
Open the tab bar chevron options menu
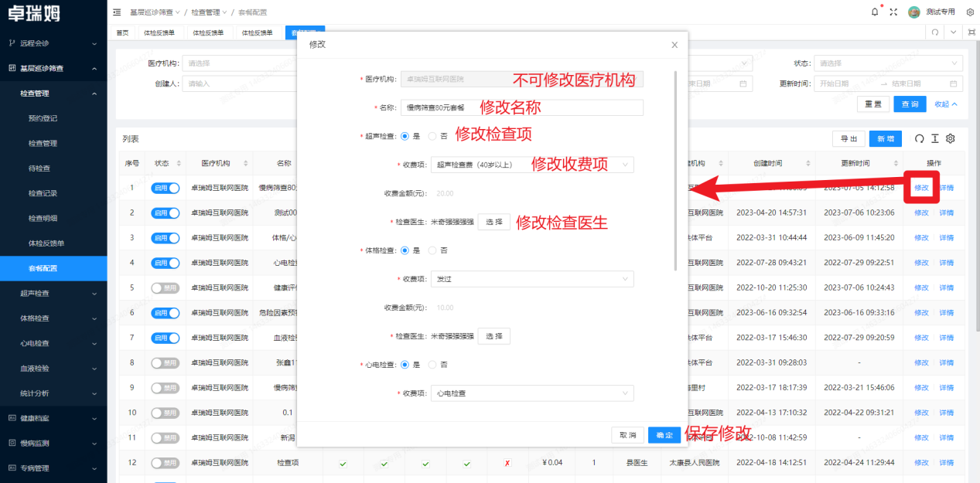(x=953, y=32)
